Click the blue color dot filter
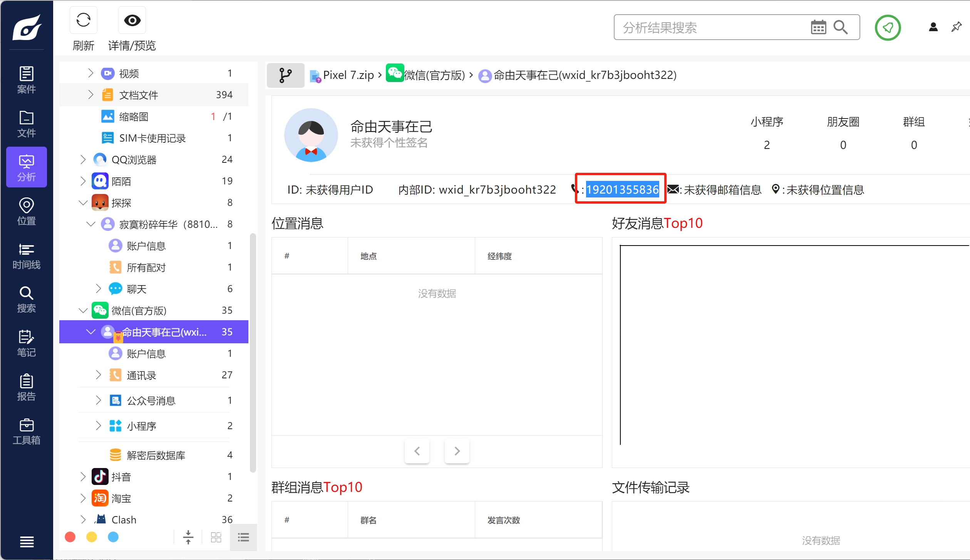Viewport: 970px width, 560px height. 113,537
